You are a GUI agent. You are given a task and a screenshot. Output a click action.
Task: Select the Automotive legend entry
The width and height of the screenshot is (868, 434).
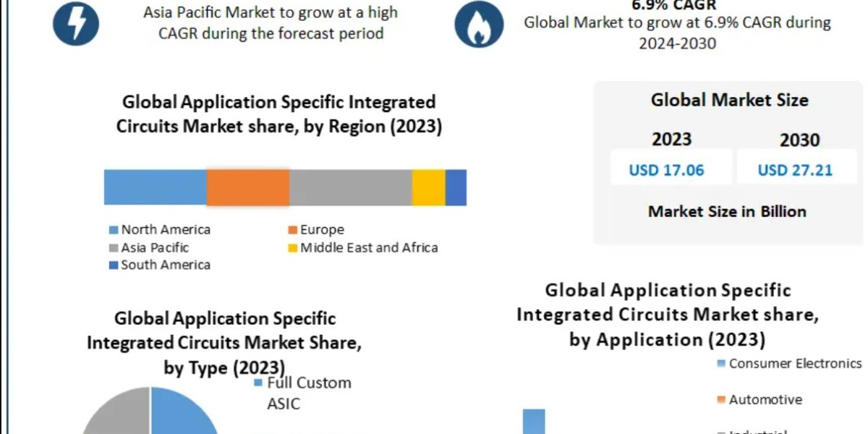[759, 399]
